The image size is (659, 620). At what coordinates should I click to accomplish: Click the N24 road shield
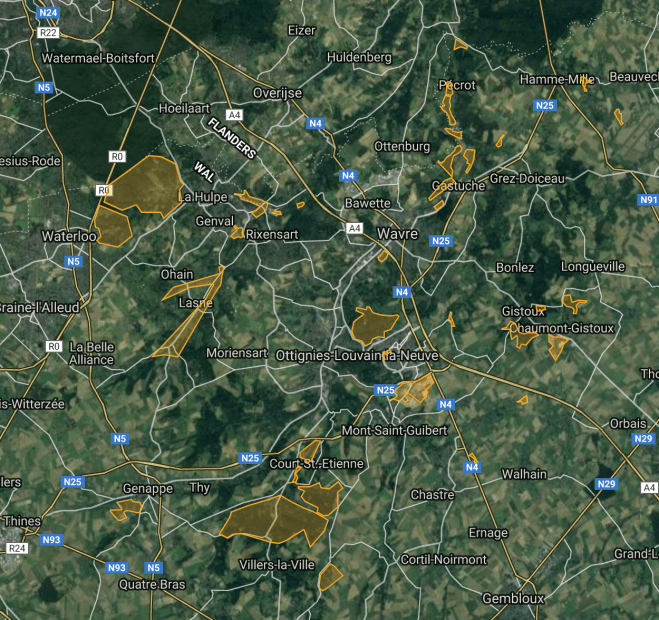coord(47,13)
